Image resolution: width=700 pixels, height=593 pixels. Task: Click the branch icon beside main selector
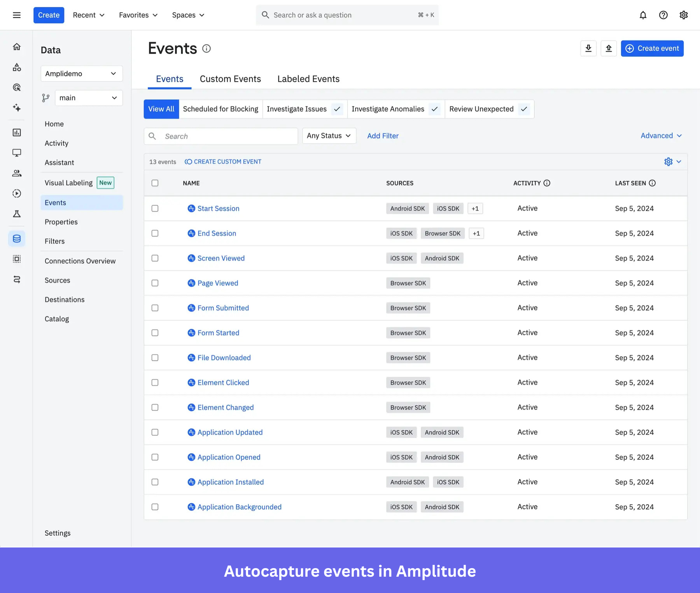click(x=46, y=98)
